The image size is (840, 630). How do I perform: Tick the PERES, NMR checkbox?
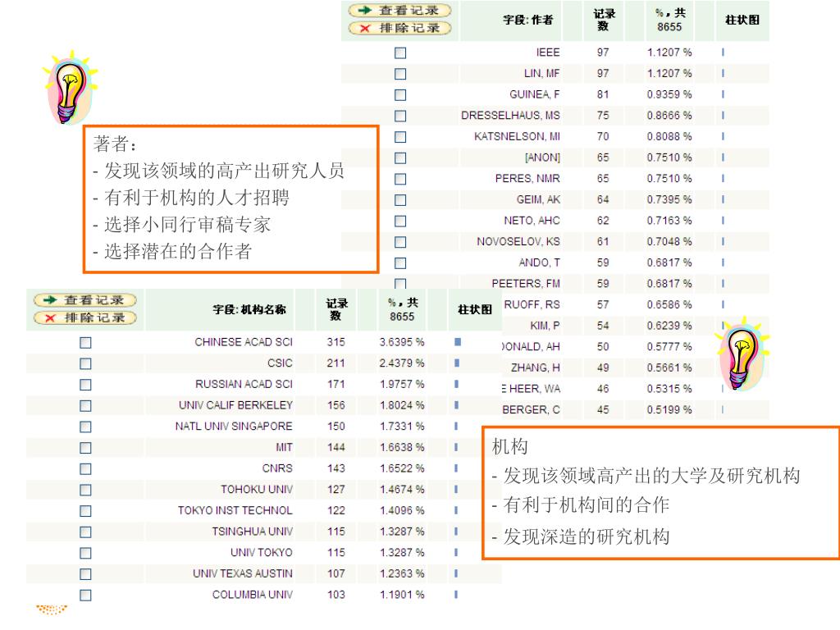400,179
